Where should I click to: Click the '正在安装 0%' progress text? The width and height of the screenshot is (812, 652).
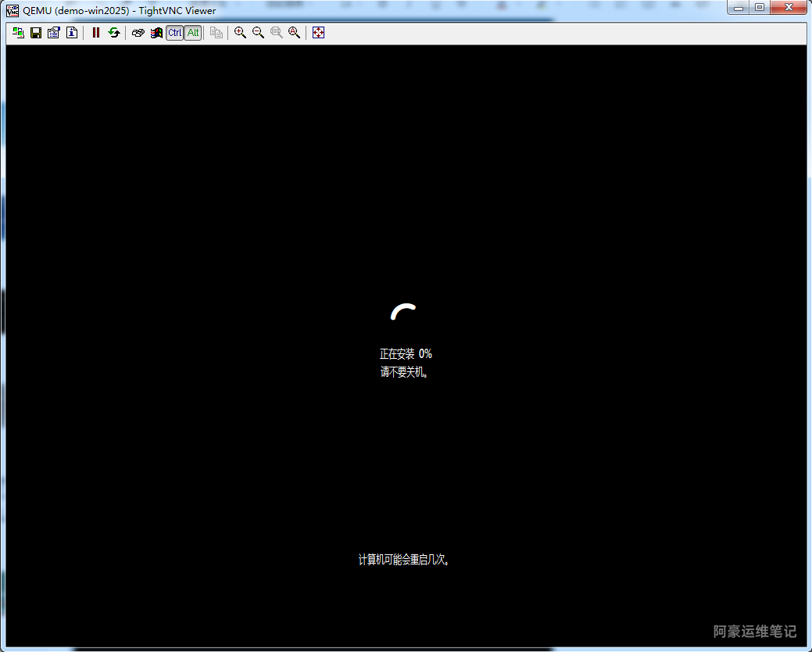pos(406,354)
